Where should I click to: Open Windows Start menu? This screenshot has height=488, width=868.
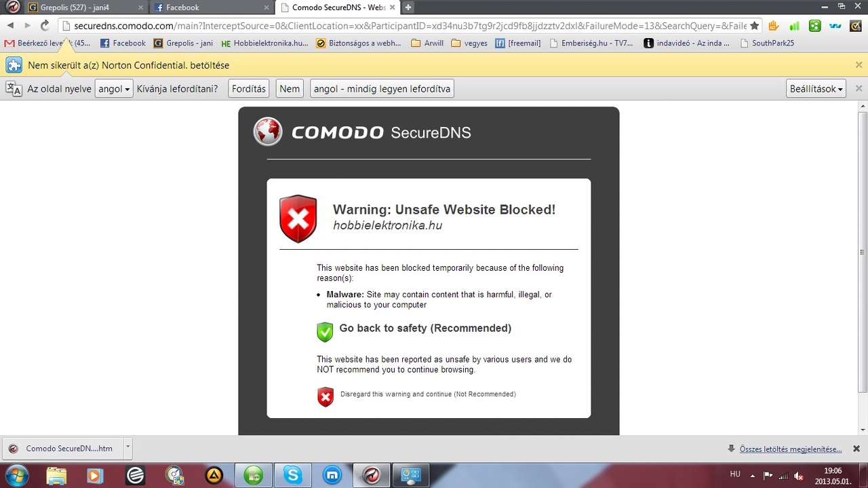coord(16,474)
